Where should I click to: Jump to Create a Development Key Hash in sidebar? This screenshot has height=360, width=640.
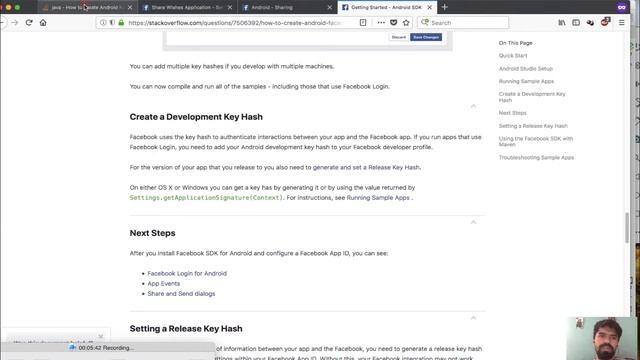click(532, 97)
